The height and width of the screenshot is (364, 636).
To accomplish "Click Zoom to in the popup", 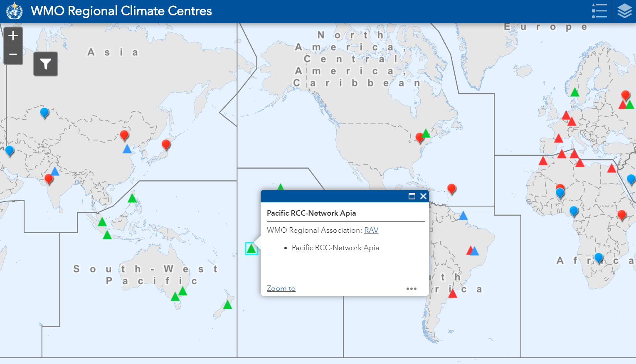I will click(x=281, y=288).
